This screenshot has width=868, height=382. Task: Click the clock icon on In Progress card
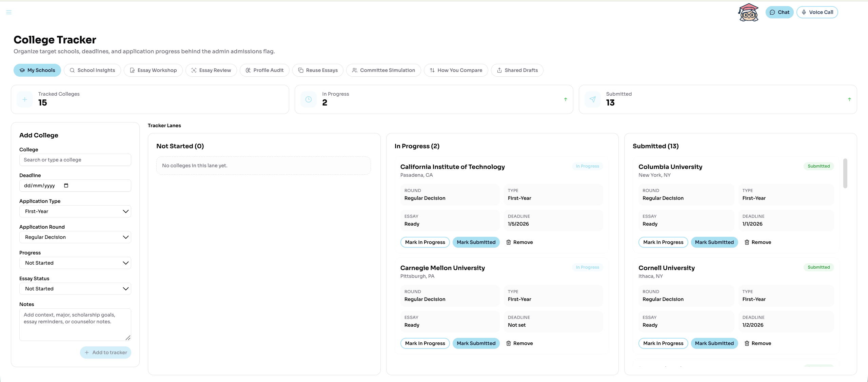point(308,99)
